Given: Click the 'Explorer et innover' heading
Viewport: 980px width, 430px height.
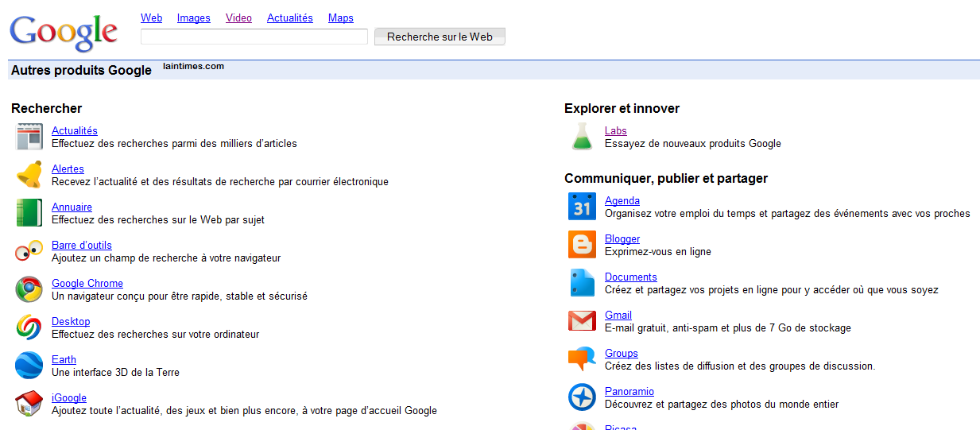Looking at the screenshot, I should (x=622, y=108).
